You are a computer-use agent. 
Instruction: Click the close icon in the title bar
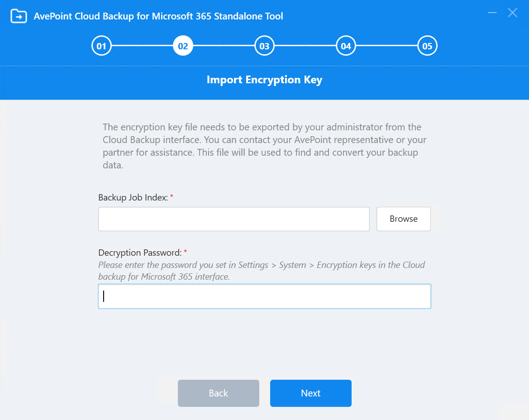click(512, 13)
